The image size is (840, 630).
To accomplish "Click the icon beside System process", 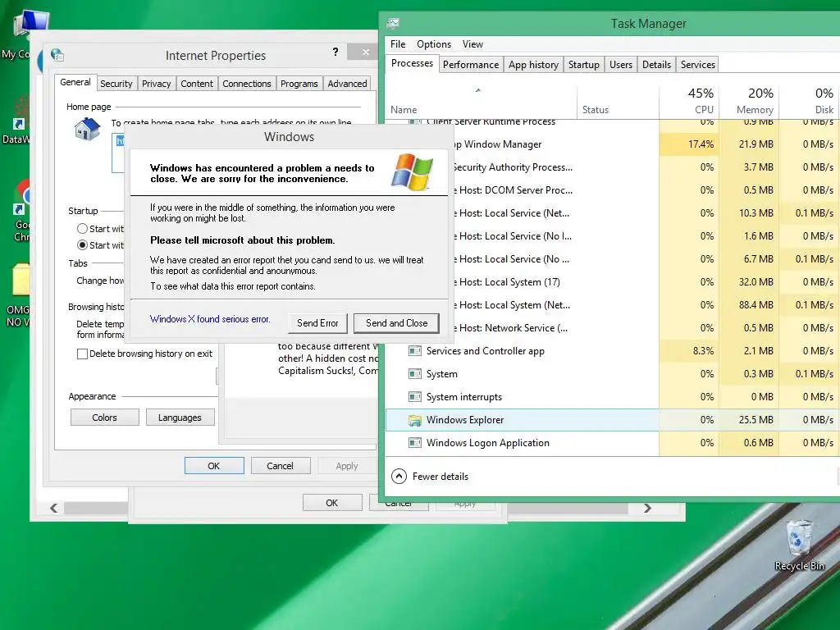I will 414,374.
